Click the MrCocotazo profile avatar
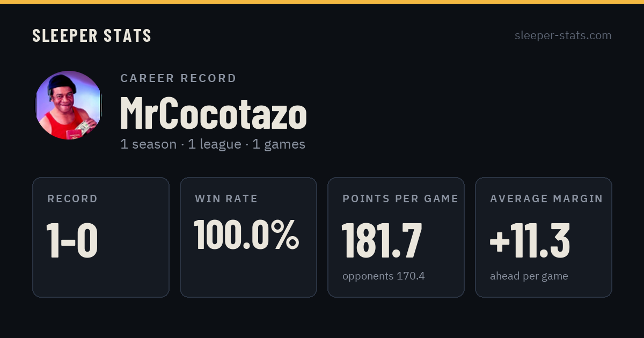This screenshot has width=644, height=338. (69, 105)
